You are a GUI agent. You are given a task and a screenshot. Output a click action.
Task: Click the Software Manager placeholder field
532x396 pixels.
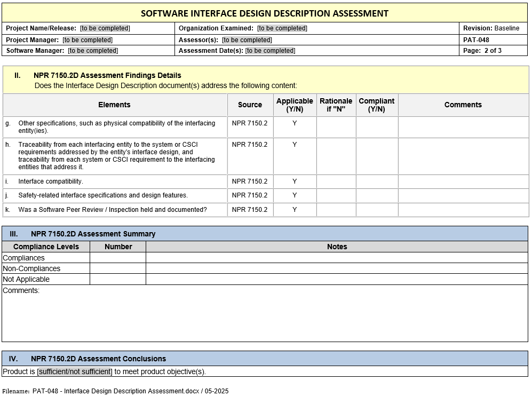(x=93, y=51)
